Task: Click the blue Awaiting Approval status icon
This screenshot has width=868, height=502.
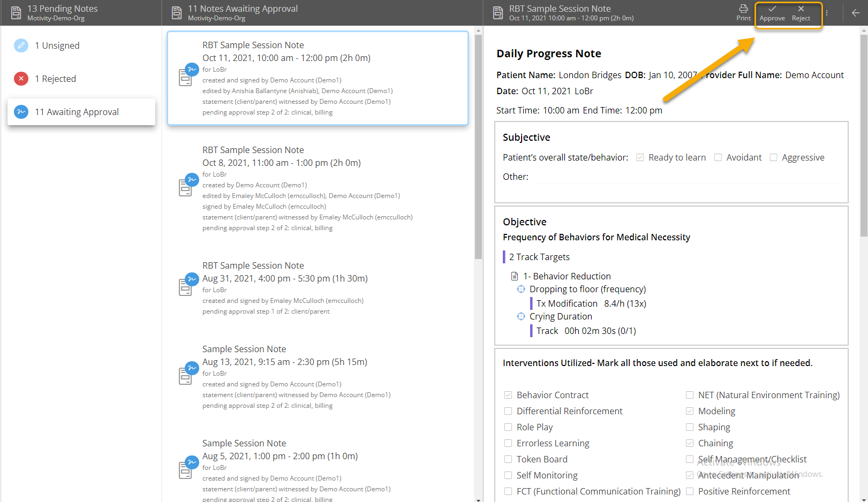Action: click(21, 112)
